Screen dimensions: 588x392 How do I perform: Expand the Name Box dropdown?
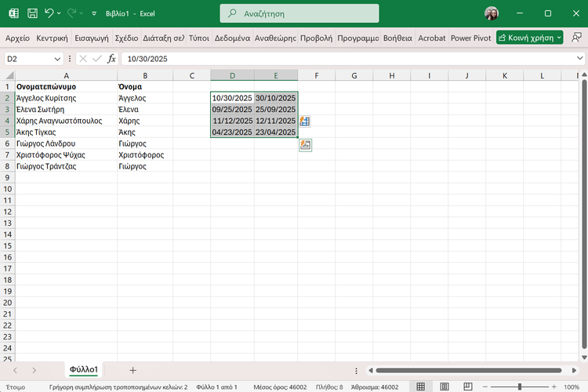(58, 59)
